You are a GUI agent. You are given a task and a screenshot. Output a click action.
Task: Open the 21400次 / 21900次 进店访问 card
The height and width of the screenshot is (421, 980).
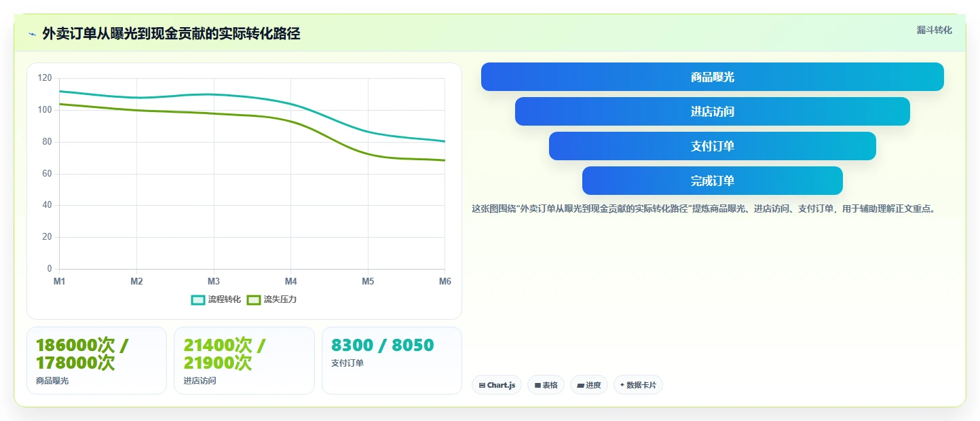(244, 361)
